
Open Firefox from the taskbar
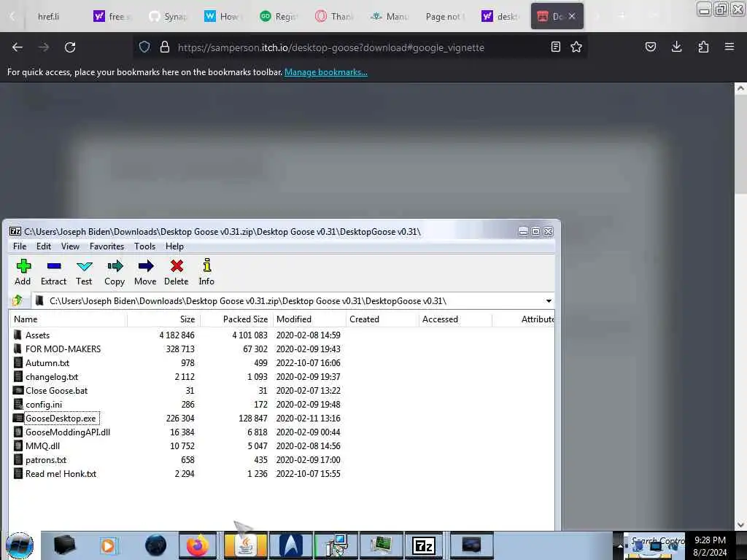197,545
